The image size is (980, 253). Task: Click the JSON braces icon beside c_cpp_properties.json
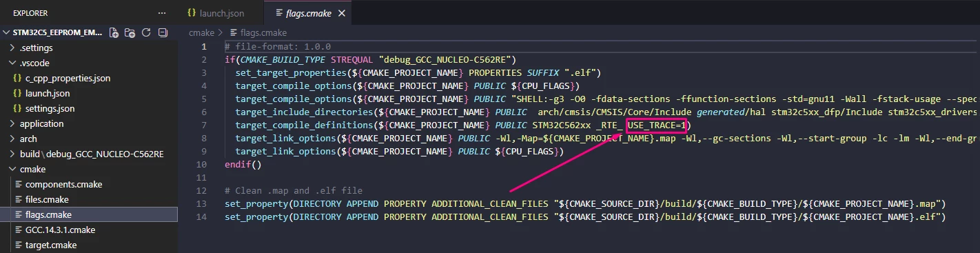pyautogui.click(x=17, y=78)
